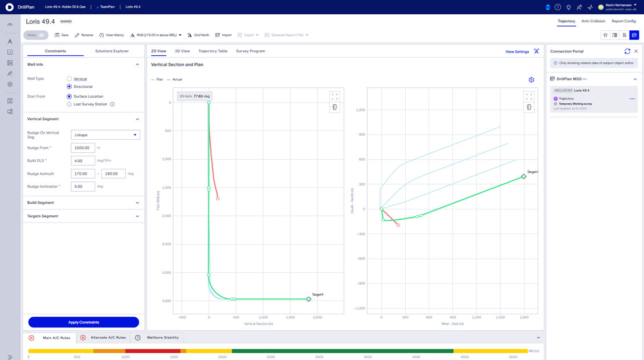Show info about Last Survey Station
The width and height of the screenshot is (644, 360).
click(112, 104)
